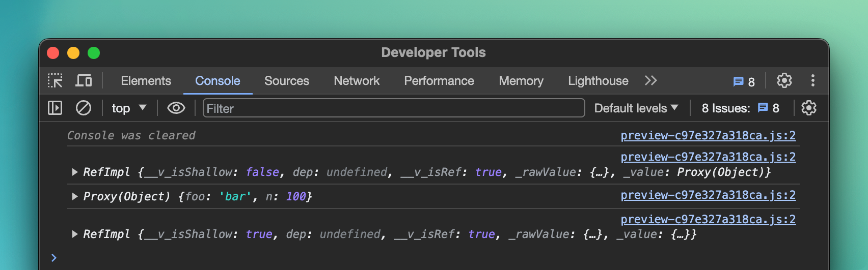Image resolution: width=868 pixels, height=270 pixels.
Task: Click the 'Console was cleared' message
Action: (131, 136)
